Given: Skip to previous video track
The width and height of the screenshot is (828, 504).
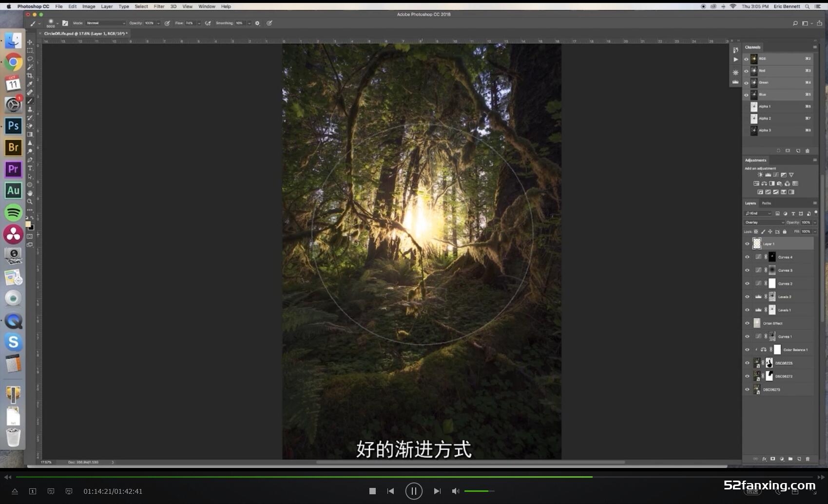Looking at the screenshot, I should [x=390, y=491].
